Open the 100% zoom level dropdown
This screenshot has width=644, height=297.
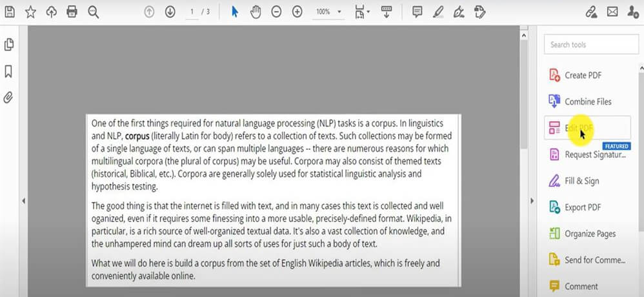328,12
